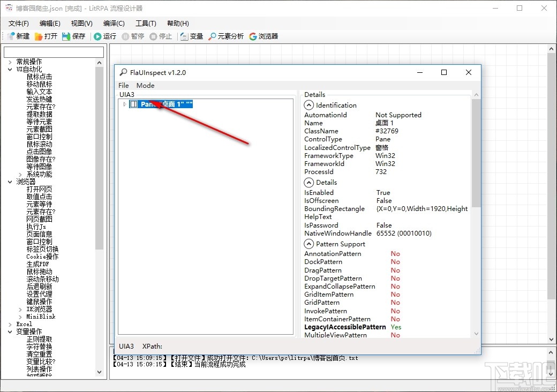Image resolution: width=557 pixels, height=392 pixels.
Task: Click the search box above the sidebar
Action: point(54,51)
